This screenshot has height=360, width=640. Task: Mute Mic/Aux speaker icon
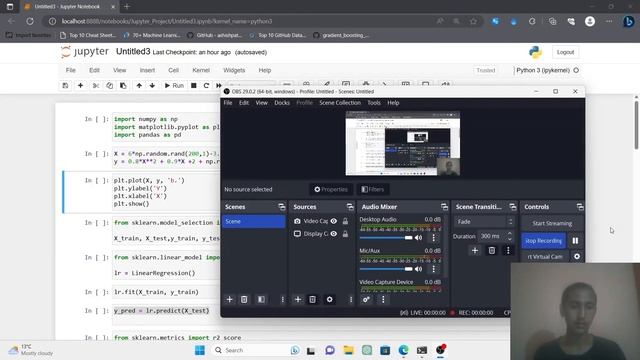(x=419, y=269)
